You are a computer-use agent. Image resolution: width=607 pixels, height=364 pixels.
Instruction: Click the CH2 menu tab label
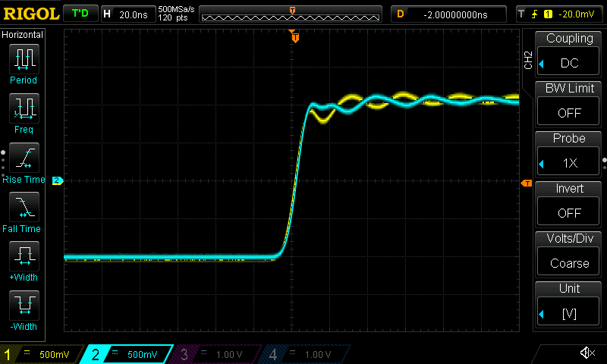click(x=528, y=60)
